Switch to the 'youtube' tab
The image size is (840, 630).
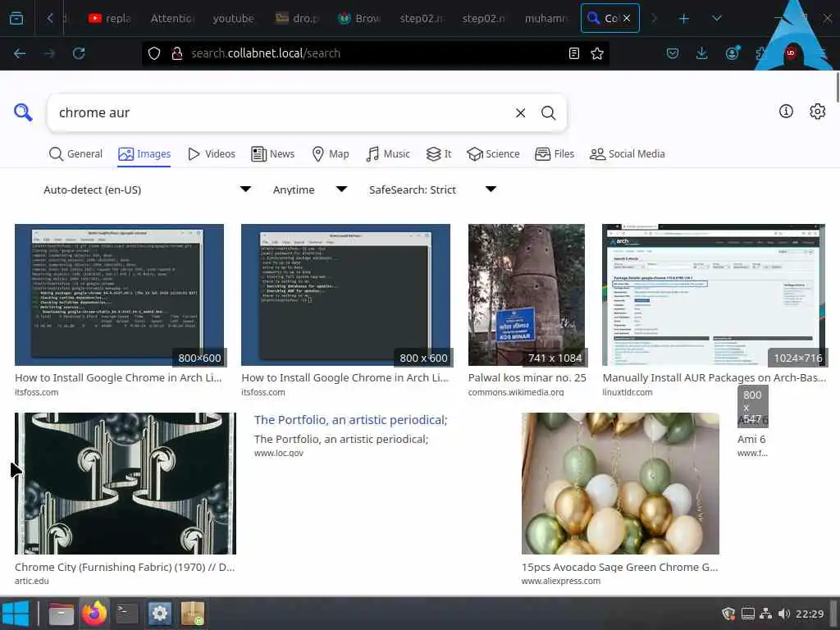pyautogui.click(x=234, y=18)
